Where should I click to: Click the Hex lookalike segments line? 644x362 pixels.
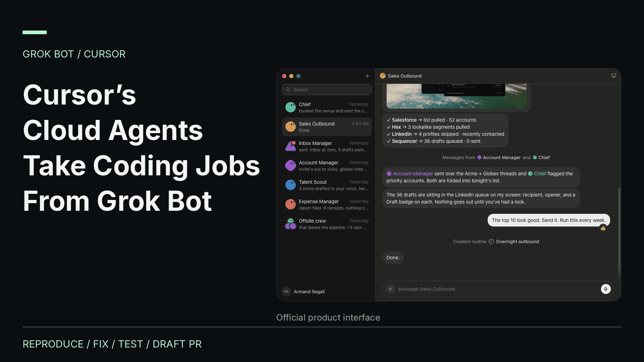point(428,127)
